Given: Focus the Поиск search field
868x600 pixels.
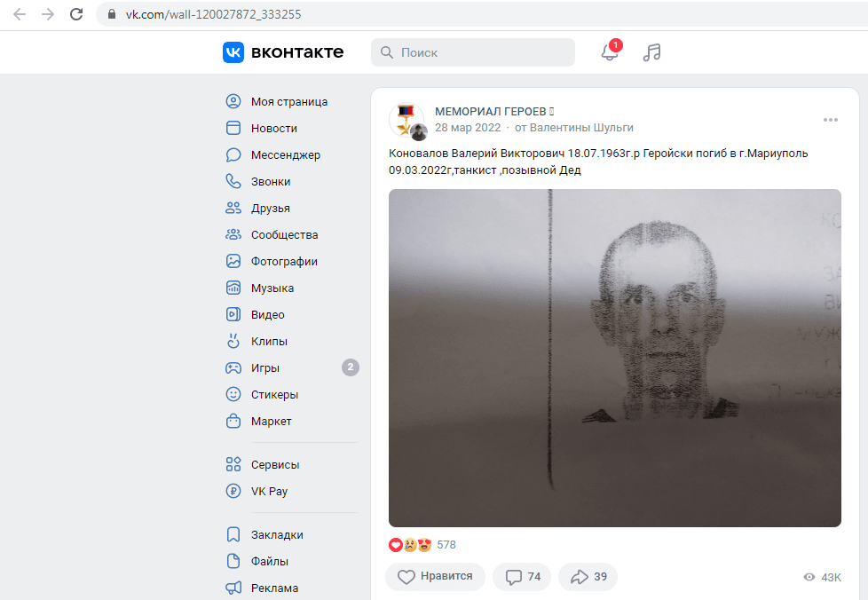Looking at the screenshot, I should tap(473, 52).
